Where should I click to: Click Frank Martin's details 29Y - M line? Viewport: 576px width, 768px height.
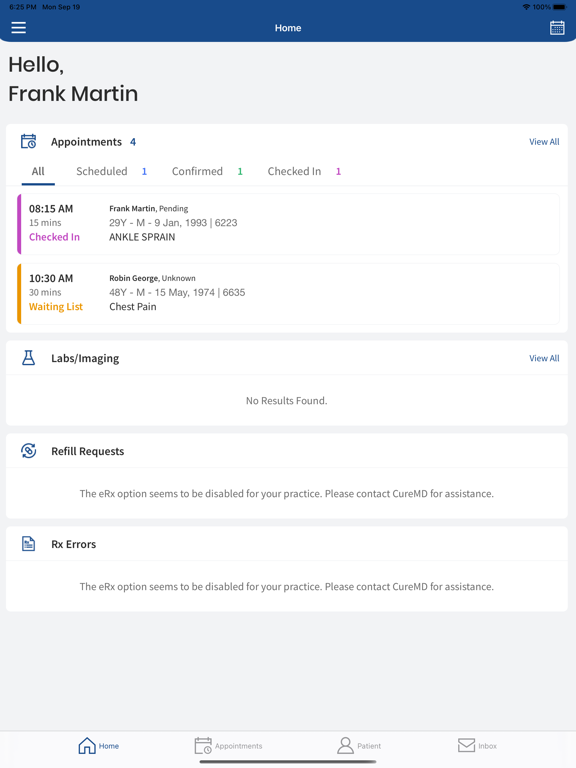point(173,223)
